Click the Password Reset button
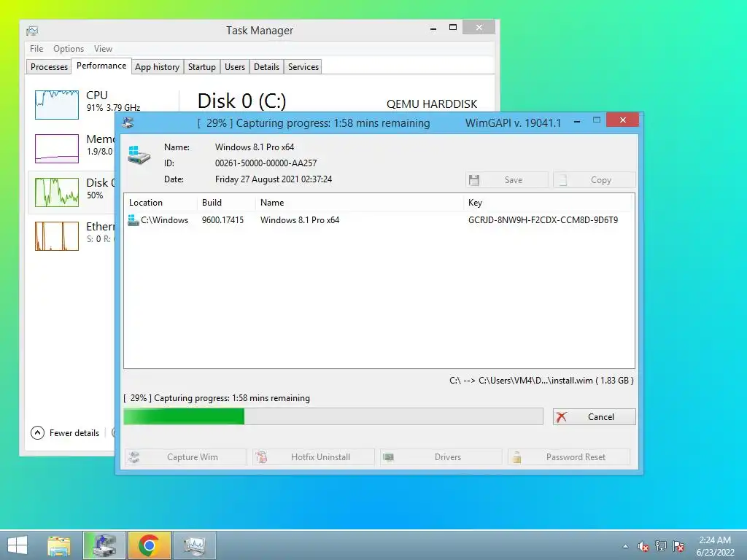747x560 pixels. pos(569,457)
